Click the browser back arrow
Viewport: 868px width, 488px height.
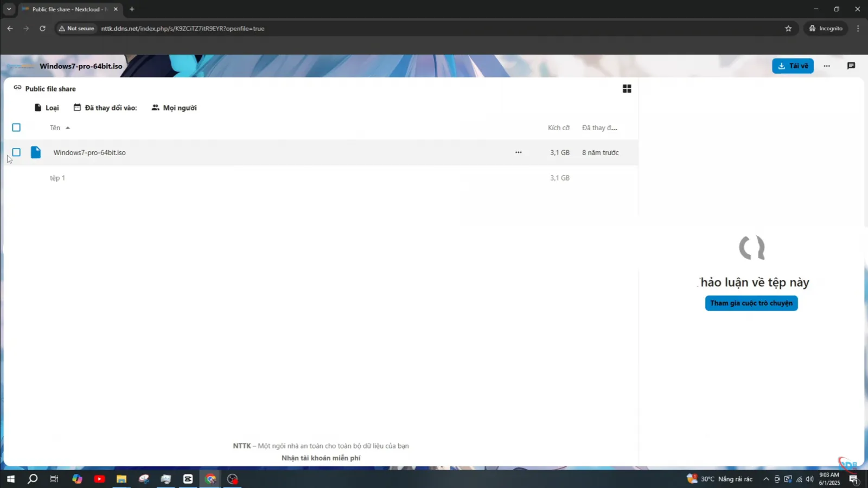[x=10, y=28]
